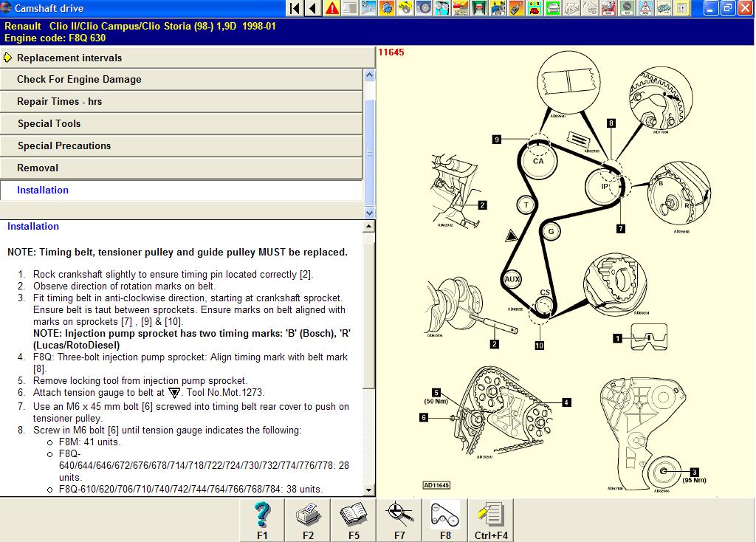Click the red diagram number 11645

coord(391,52)
